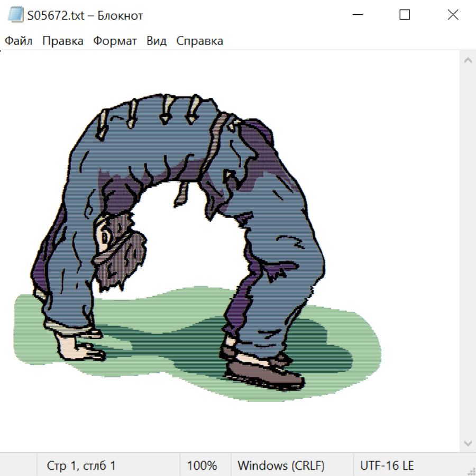This screenshot has width=476, height=476.
Task: Click the Windows (CRLF) line ending indicator
Action: tap(281, 466)
